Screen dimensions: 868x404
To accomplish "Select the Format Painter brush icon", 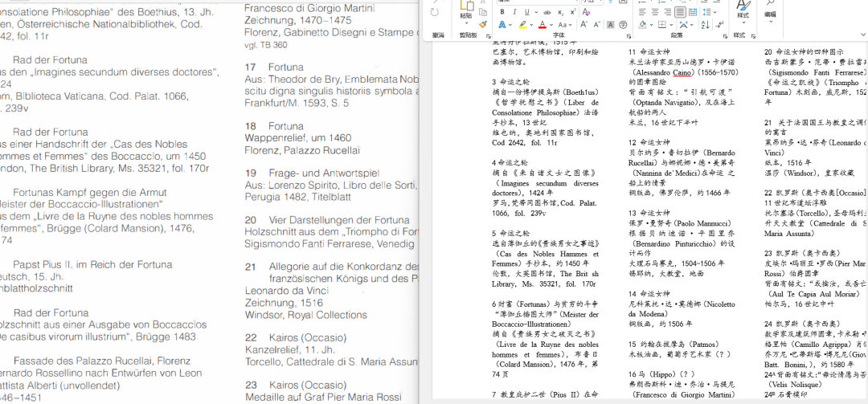I will coord(483,24).
